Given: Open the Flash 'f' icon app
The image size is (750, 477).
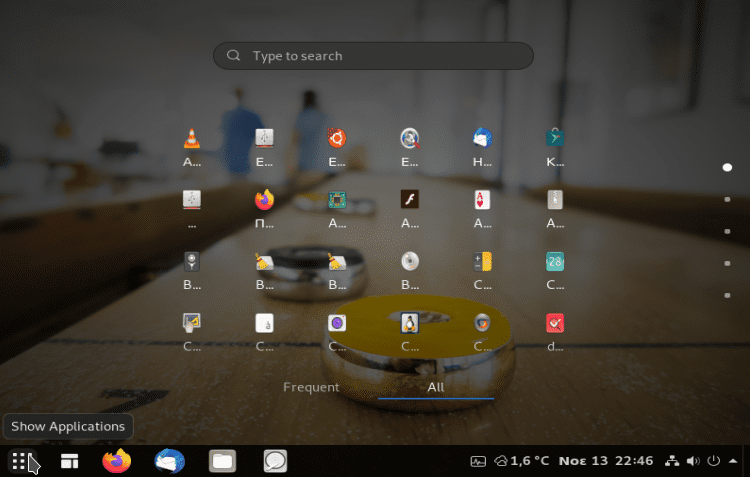Looking at the screenshot, I should click(x=410, y=200).
